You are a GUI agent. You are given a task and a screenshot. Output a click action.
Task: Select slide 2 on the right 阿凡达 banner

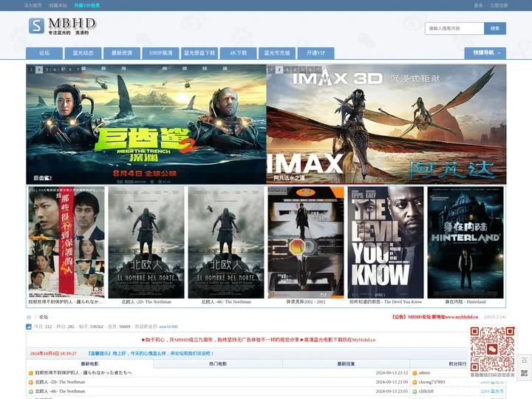tap(279, 69)
